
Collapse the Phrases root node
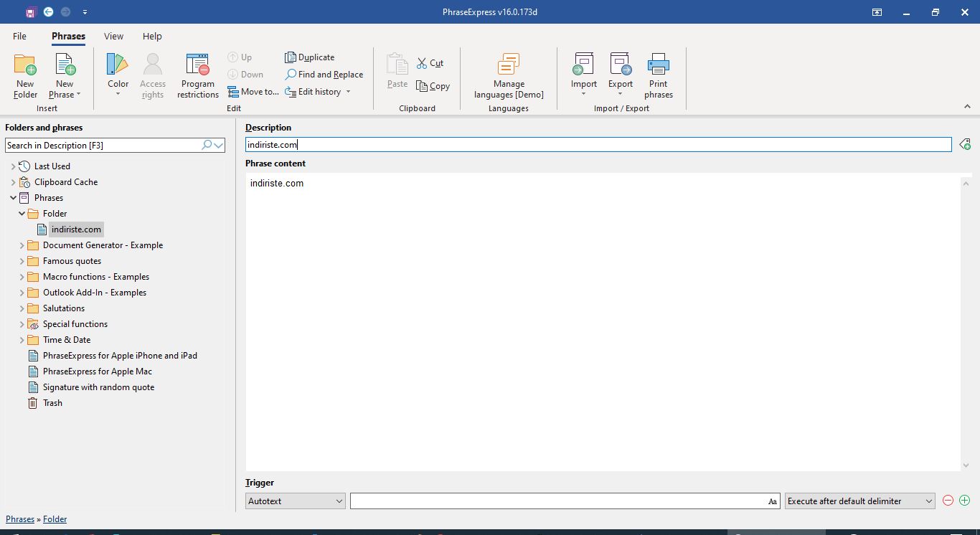13,198
